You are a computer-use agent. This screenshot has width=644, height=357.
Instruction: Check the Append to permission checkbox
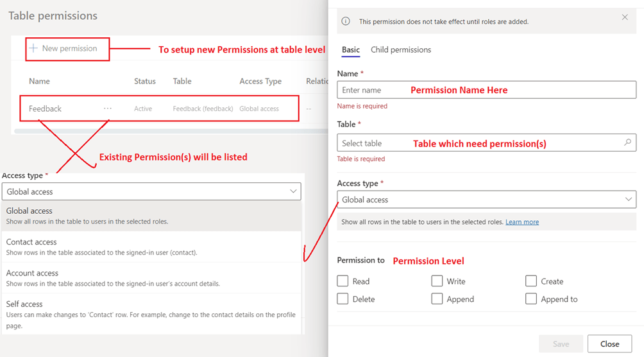click(x=531, y=299)
